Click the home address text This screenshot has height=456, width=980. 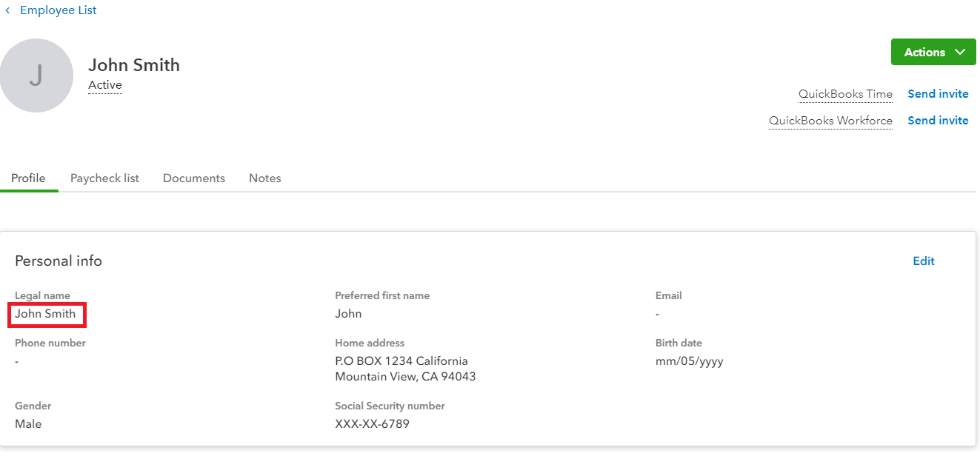pos(404,369)
